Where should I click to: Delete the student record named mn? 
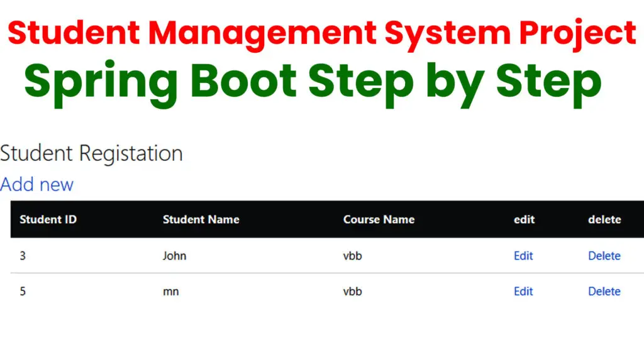604,291
